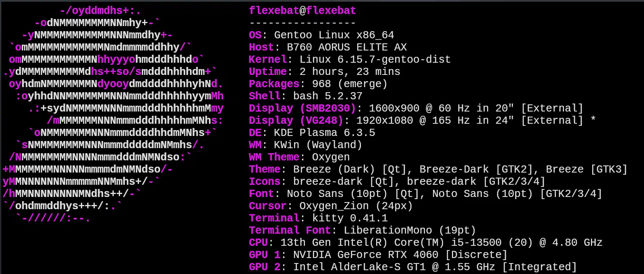Image resolution: width=644 pixels, height=274 pixels.
Task: Click the Cursor Oxygen_Zion entry
Action: 331,206
